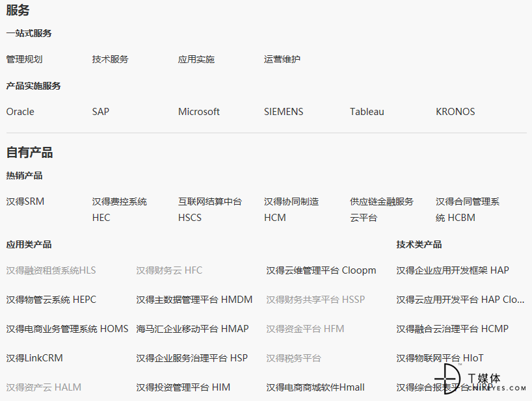The height and width of the screenshot is (401, 532).
Task: Visit 汉得电商商城软件Hmall product page
Action: point(315,387)
